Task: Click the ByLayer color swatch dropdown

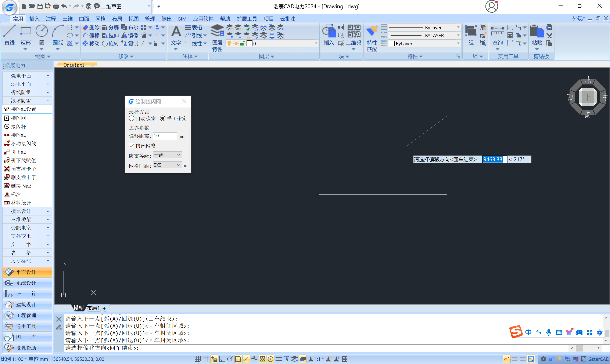Action: pyautogui.click(x=424, y=44)
